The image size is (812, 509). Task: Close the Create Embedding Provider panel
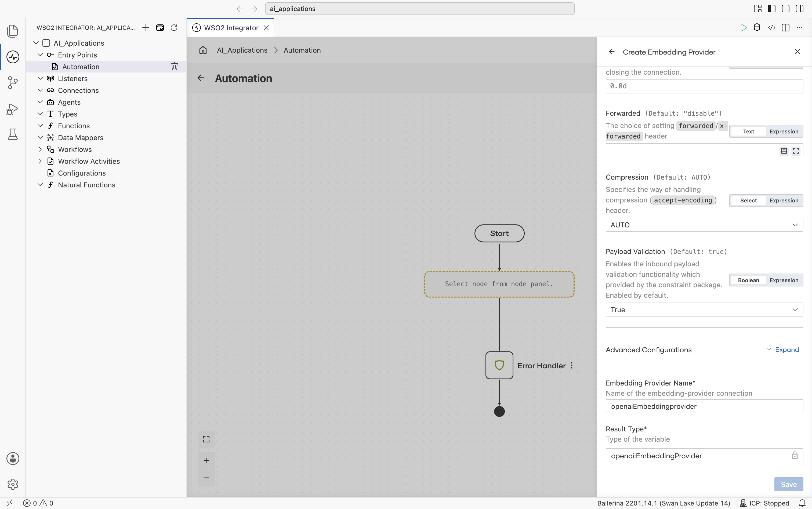click(797, 52)
